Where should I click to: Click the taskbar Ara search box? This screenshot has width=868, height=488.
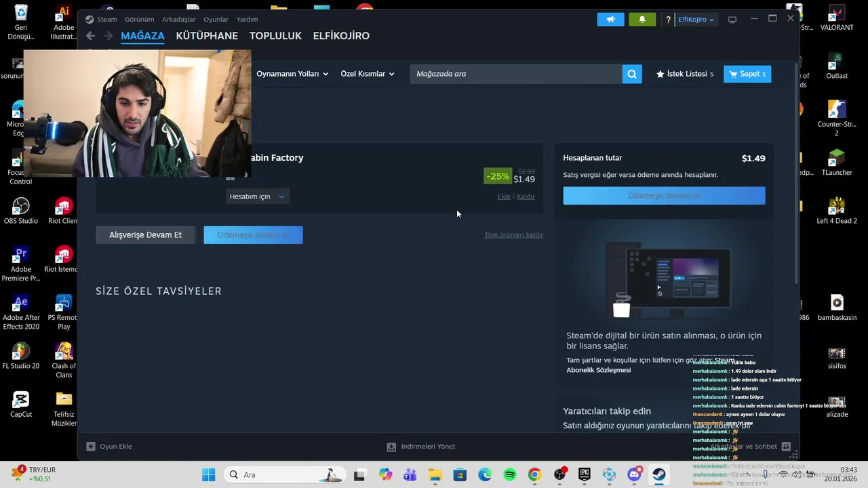point(287,474)
